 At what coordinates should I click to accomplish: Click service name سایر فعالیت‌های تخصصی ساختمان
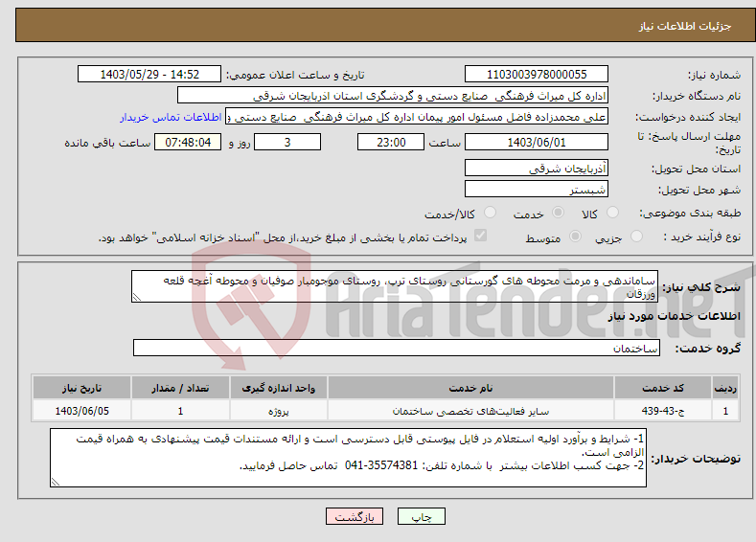click(x=470, y=411)
